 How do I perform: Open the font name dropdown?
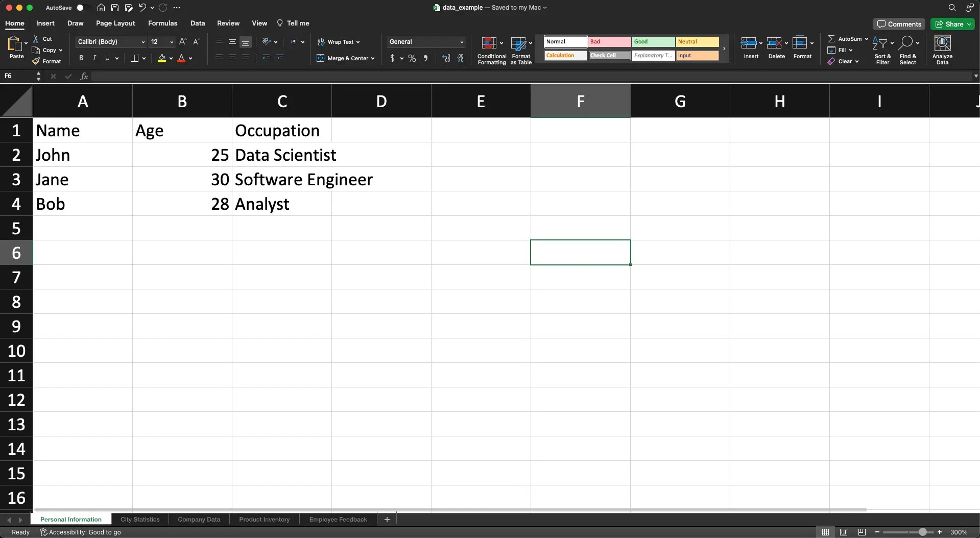coord(142,42)
